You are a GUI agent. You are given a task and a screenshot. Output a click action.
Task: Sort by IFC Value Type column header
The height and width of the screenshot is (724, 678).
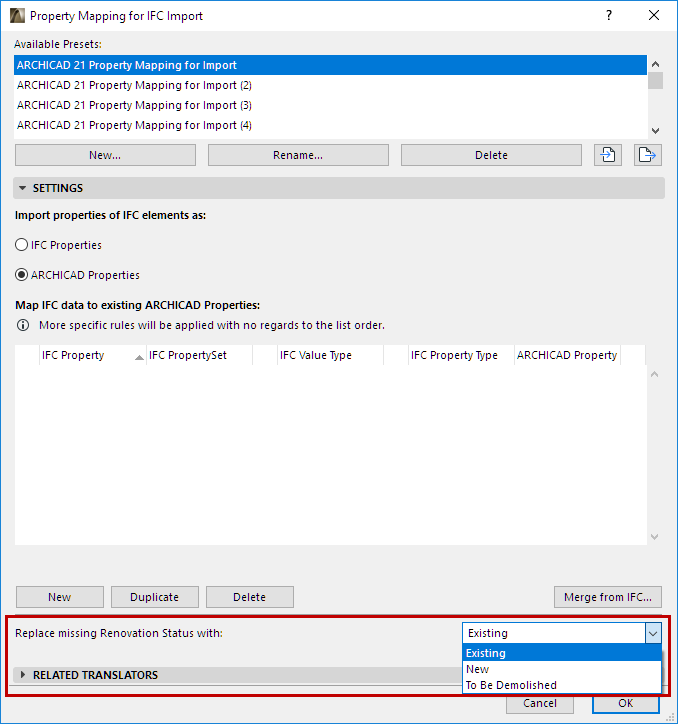330,355
